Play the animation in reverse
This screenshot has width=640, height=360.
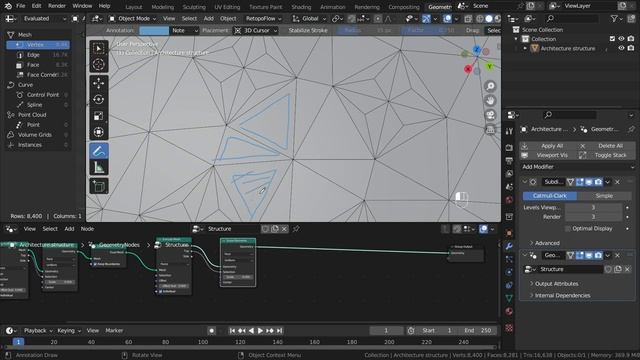(x=251, y=331)
